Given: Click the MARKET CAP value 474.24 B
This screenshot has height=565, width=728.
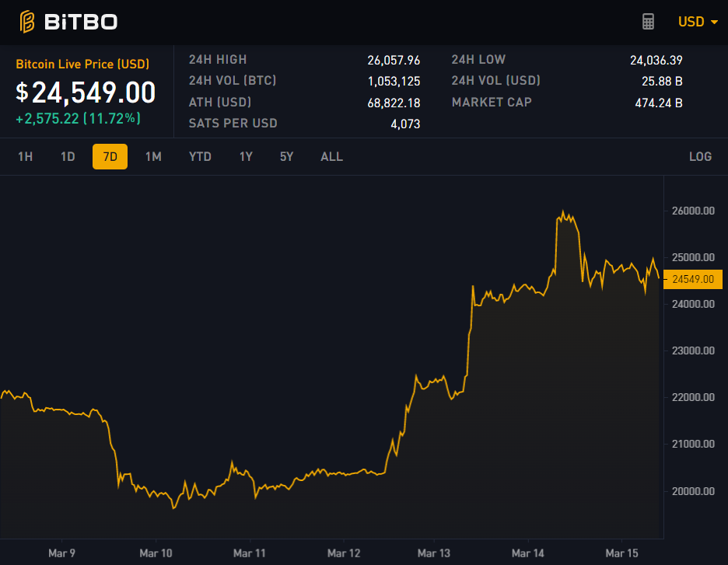Looking at the screenshot, I should [659, 103].
